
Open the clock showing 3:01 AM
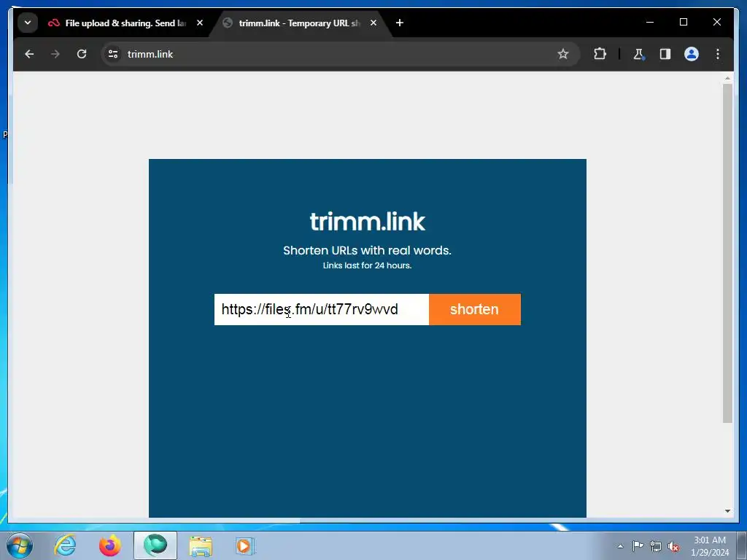pos(710,546)
